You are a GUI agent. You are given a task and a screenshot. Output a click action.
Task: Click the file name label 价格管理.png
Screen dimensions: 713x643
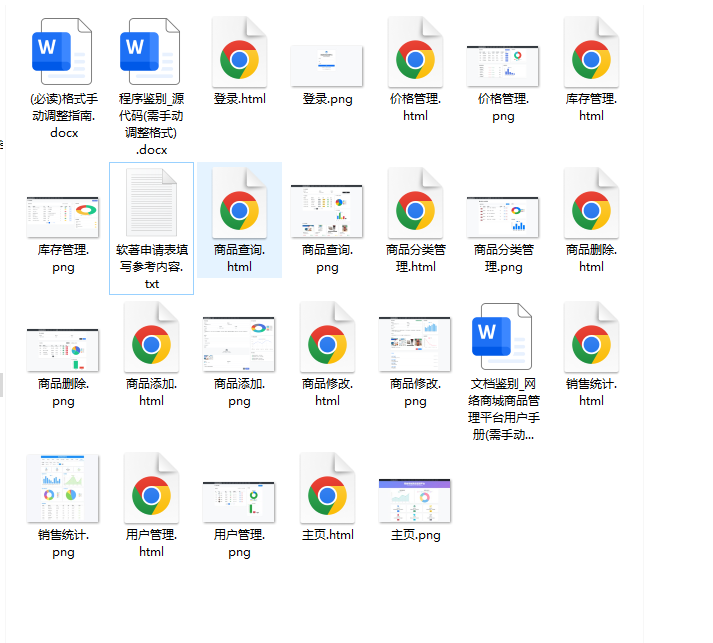pyautogui.click(x=503, y=107)
